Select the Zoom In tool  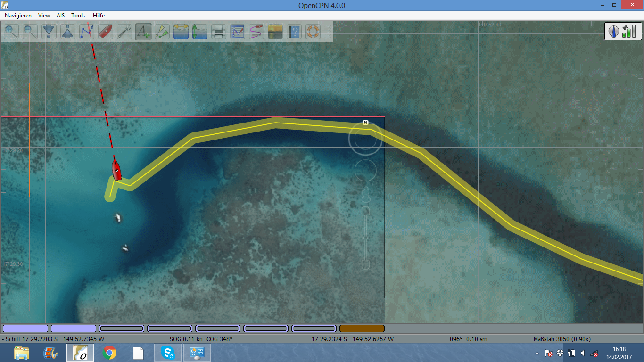(x=11, y=32)
